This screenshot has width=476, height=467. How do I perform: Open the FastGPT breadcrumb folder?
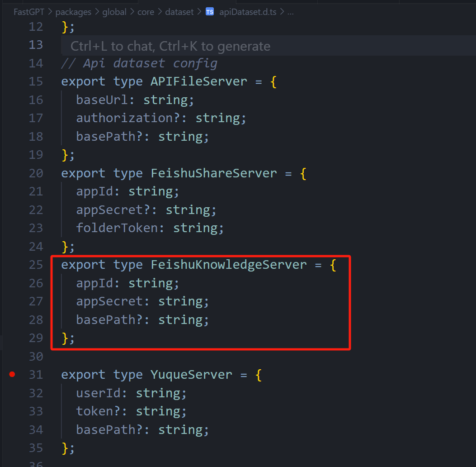pos(29,12)
